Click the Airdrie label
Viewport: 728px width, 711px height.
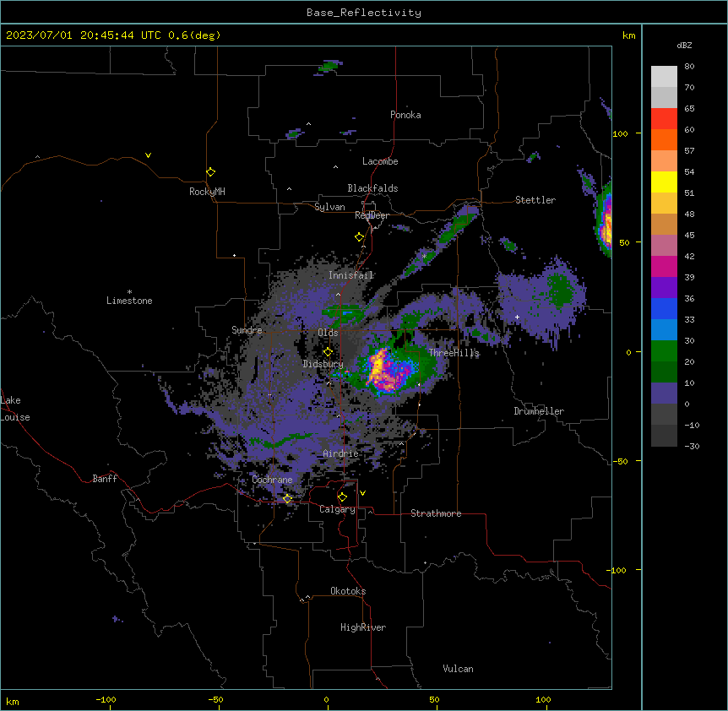(x=340, y=453)
